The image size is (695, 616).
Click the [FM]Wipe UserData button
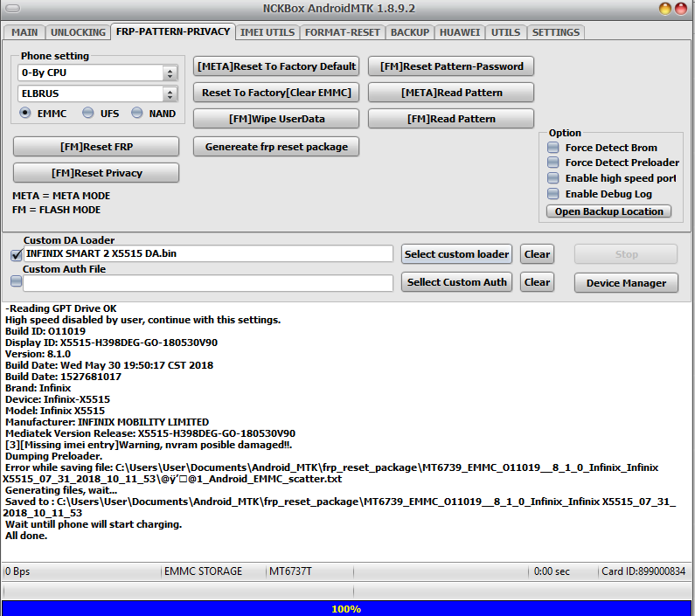coord(276,119)
